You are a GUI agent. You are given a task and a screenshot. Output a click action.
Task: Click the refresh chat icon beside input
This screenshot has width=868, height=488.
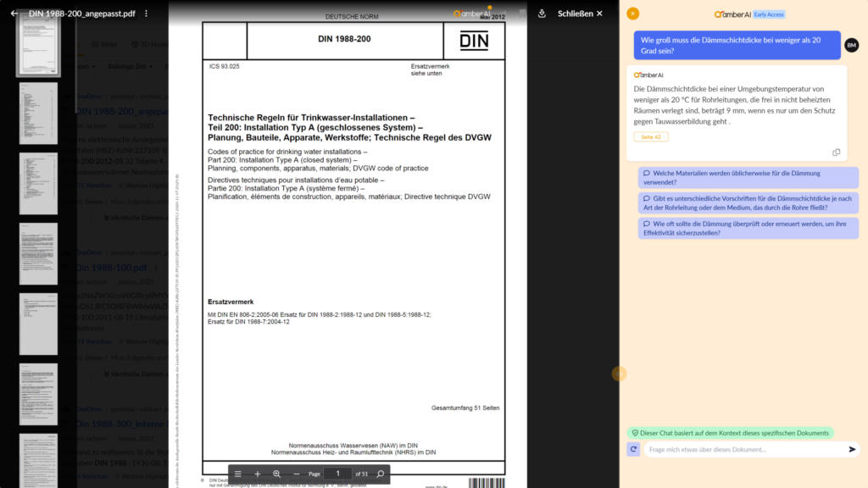pyautogui.click(x=633, y=450)
